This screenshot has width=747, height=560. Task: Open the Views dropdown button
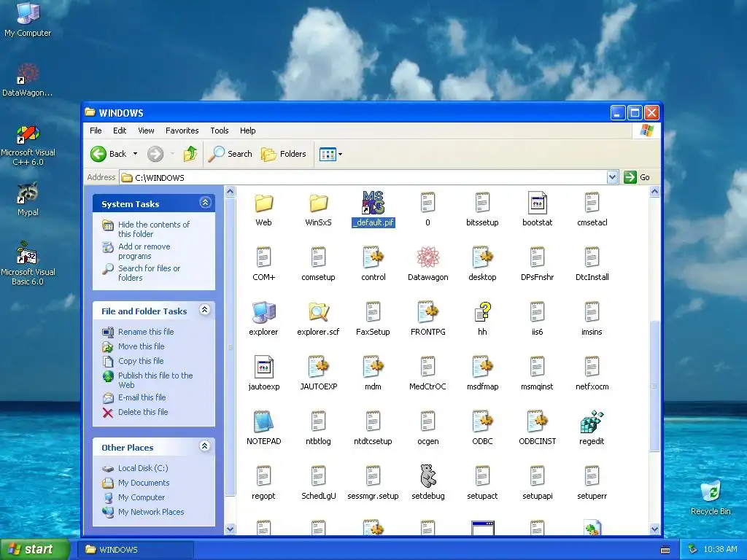pyautogui.click(x=330, y=154)
